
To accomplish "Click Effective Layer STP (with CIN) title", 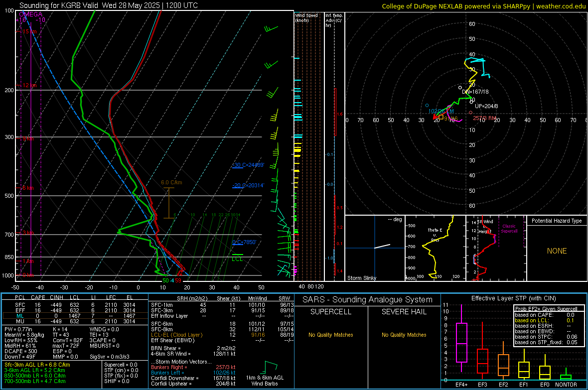I will coord(513,298).
